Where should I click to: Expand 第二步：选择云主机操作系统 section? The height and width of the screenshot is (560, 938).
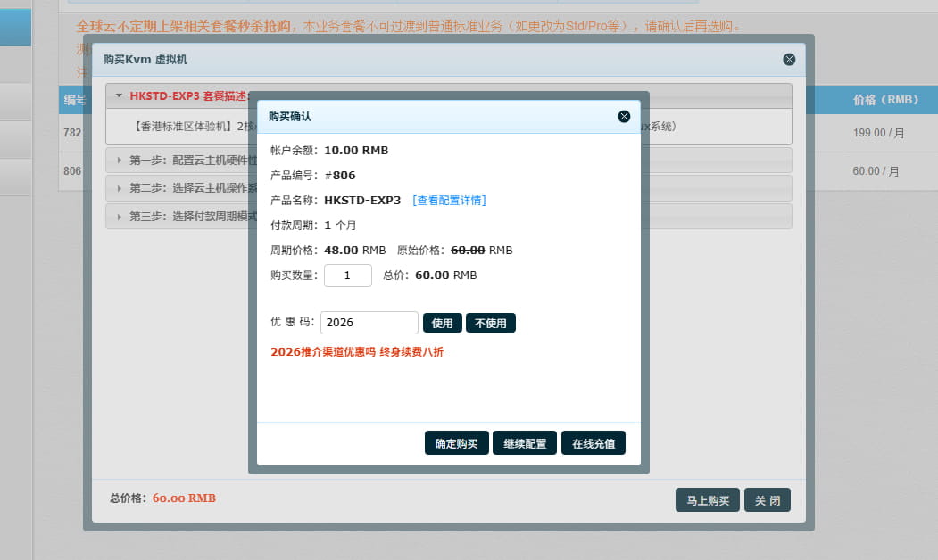[x=178, y=188]
